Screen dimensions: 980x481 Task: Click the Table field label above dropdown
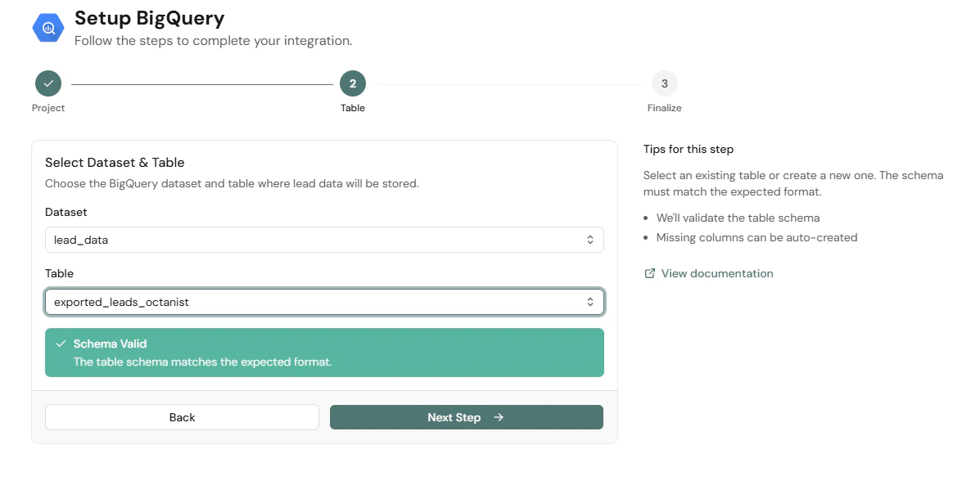(60, 273)
